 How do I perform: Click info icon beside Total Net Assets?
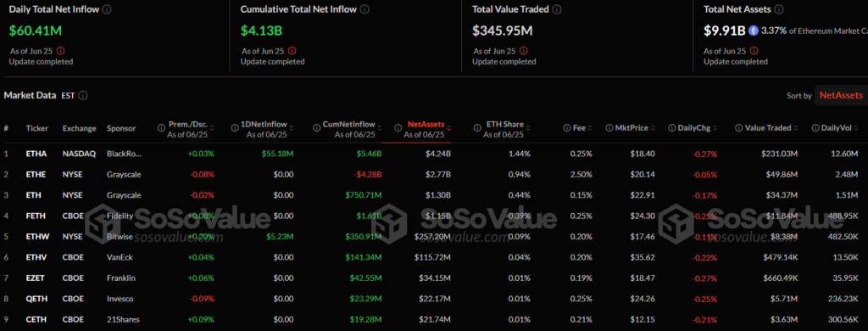[x=780, y=9]
